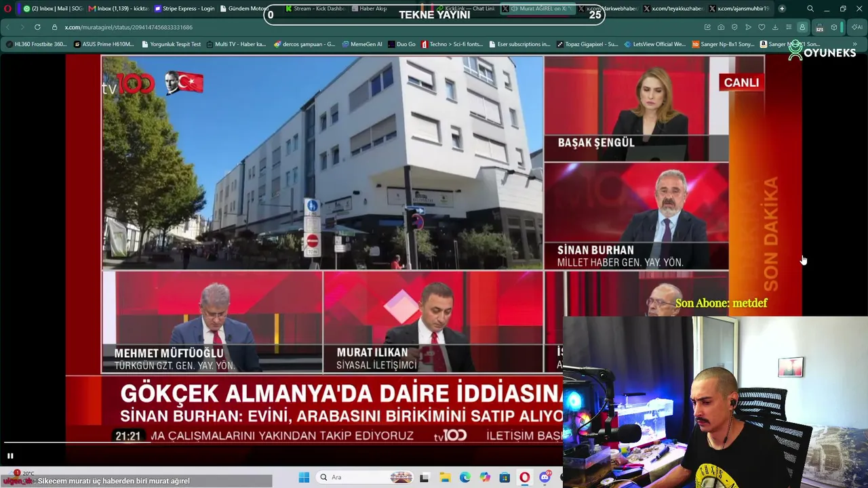Image resolution: width=868 pixels, height=488 pixels.
Task: Open the LetsView Official bookmark
Action: (655, 44)
